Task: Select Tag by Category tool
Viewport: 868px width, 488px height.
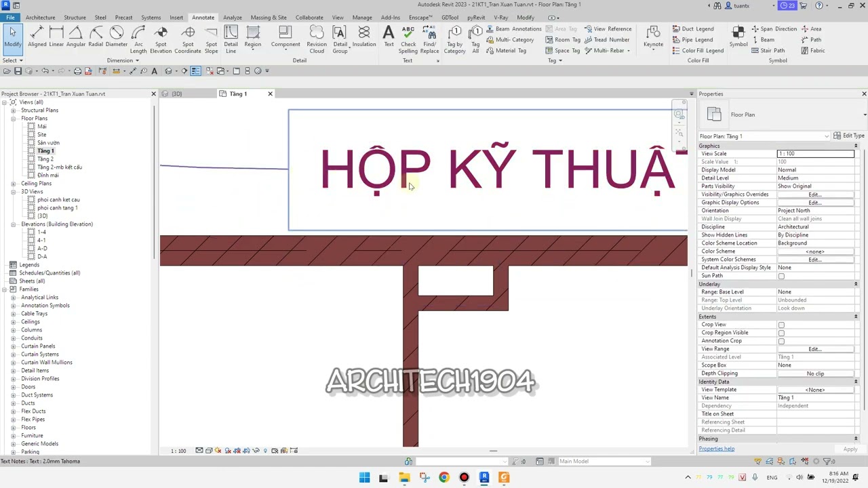Action: [x=455, y=40]
